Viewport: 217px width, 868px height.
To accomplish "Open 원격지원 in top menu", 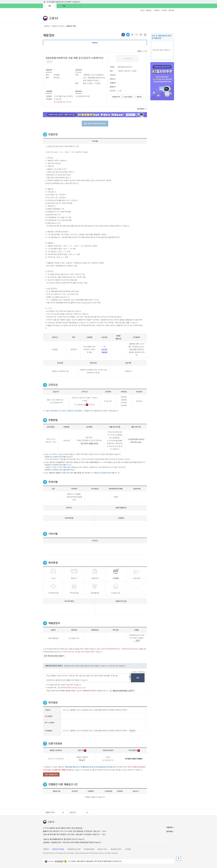I will 171,10.
